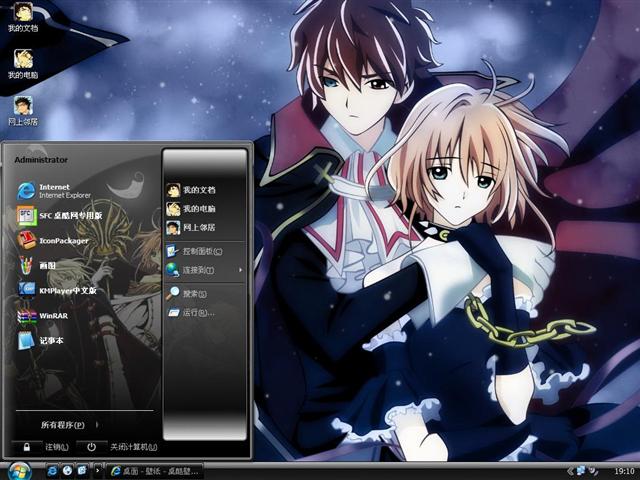The width and height of the screenshot is (640, 480).
Task: Click the Start orb button
Action: [x=18, y=471]
